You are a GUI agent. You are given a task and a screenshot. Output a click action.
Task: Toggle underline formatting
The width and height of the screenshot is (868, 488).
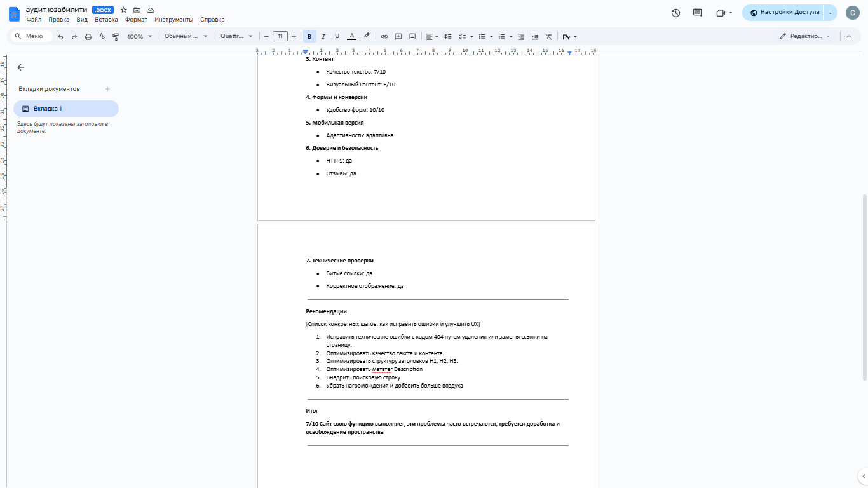[337, 37]
